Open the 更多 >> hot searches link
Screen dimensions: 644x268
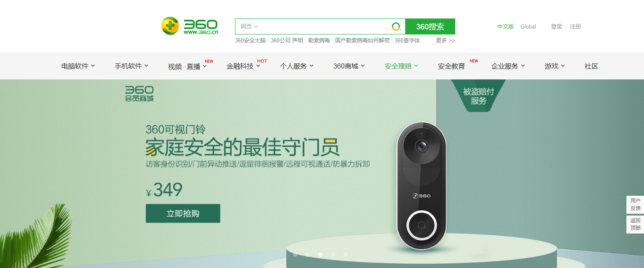(446, 40)
